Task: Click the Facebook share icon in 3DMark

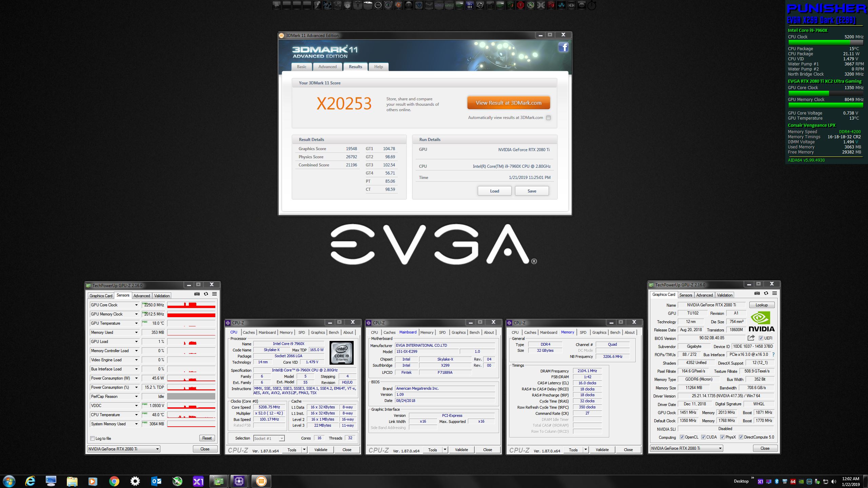Action: [563, 47]
